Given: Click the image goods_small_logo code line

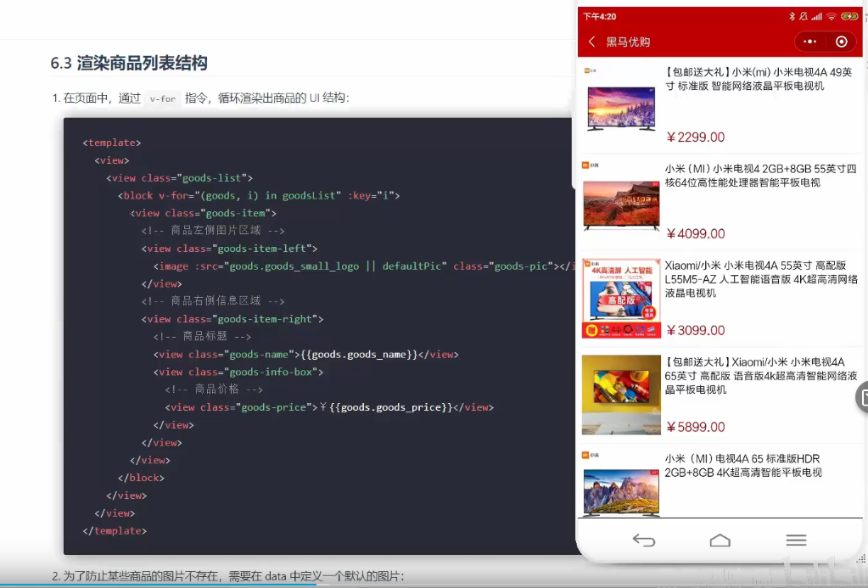Looking at the screenshot, I should [x=362, y=266].
